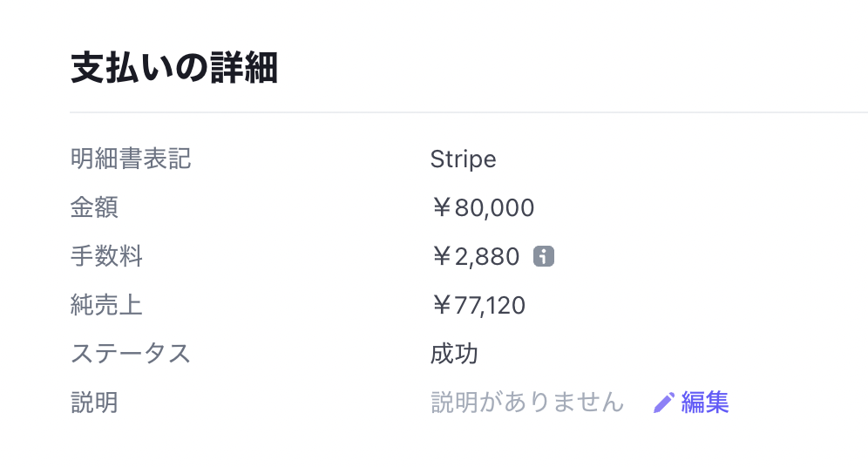The image size is (868, 467).
Task: Click the 手数料 label
Action: [x=106, y=257]
